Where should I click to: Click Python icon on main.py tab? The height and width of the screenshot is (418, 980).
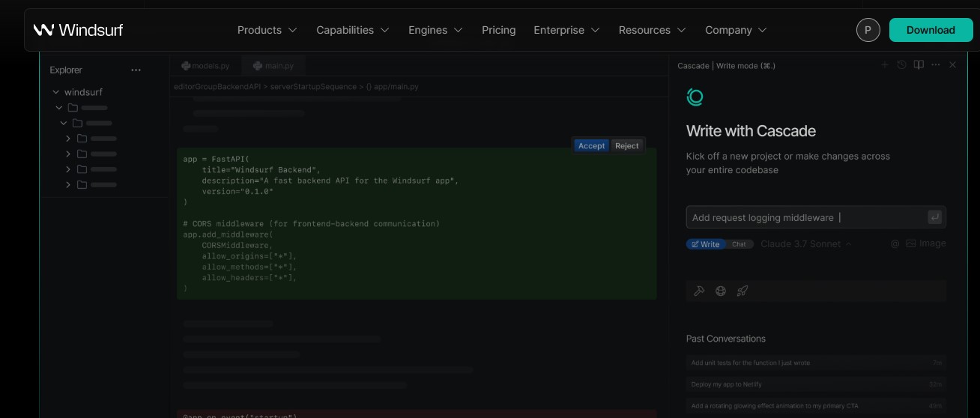[258, 66]
